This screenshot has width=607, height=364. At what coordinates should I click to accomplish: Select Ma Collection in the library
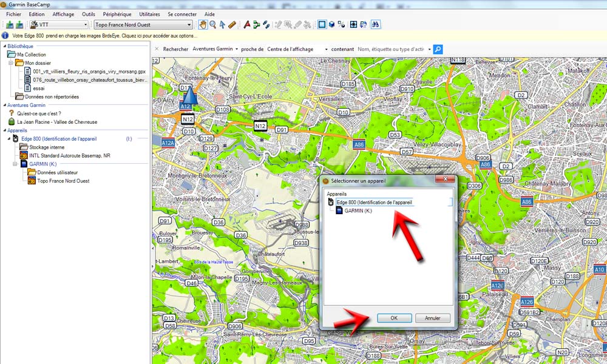[x=32, y=55]
